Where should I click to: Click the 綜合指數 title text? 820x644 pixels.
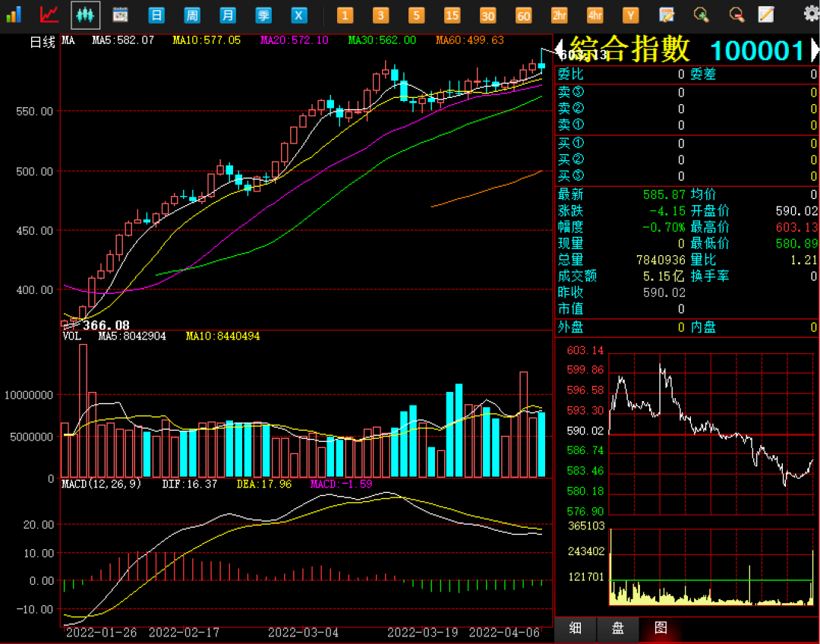(x=629, y=49)
